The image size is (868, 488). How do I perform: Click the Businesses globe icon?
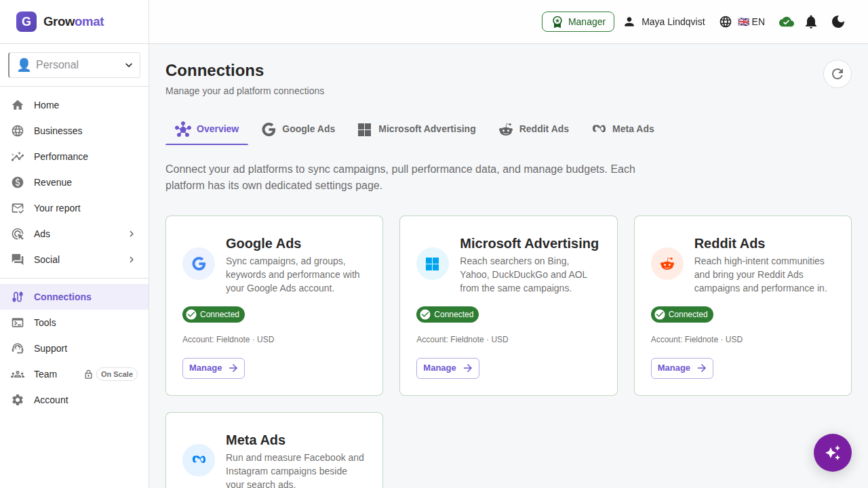18,131
